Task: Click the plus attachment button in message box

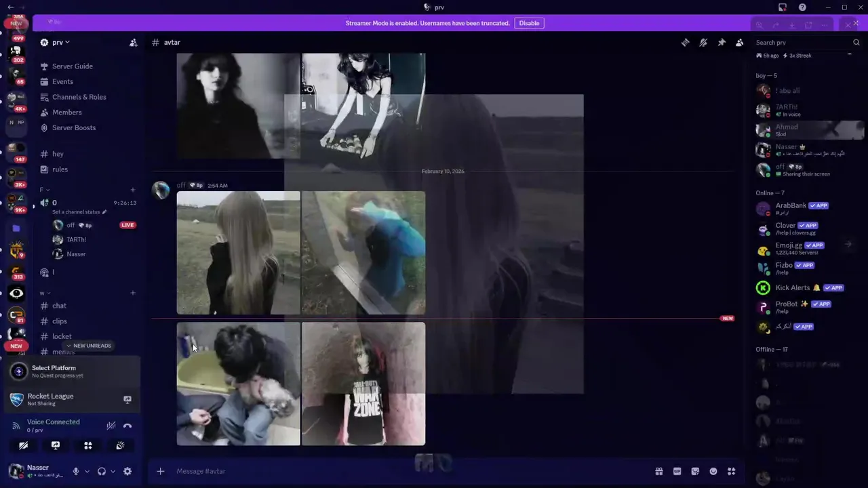Action: tap(161, 471)
